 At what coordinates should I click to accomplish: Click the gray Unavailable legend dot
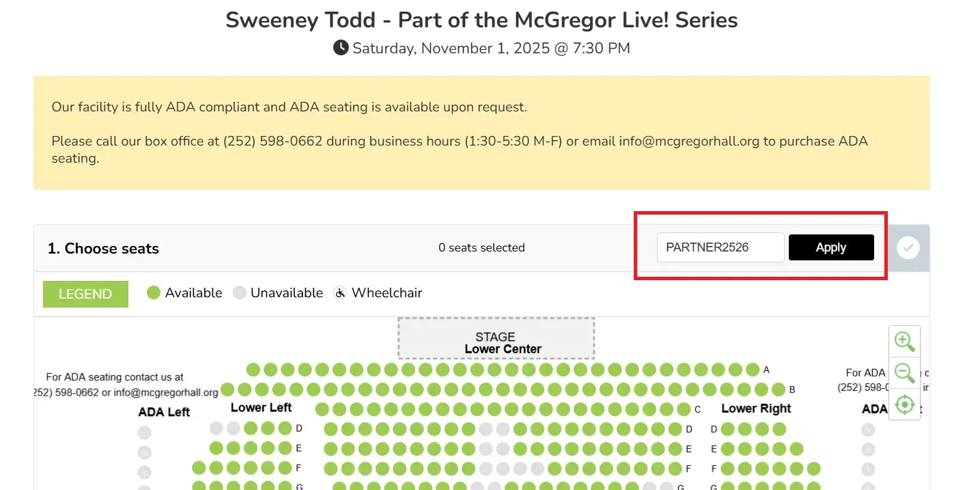coord(239,293)
